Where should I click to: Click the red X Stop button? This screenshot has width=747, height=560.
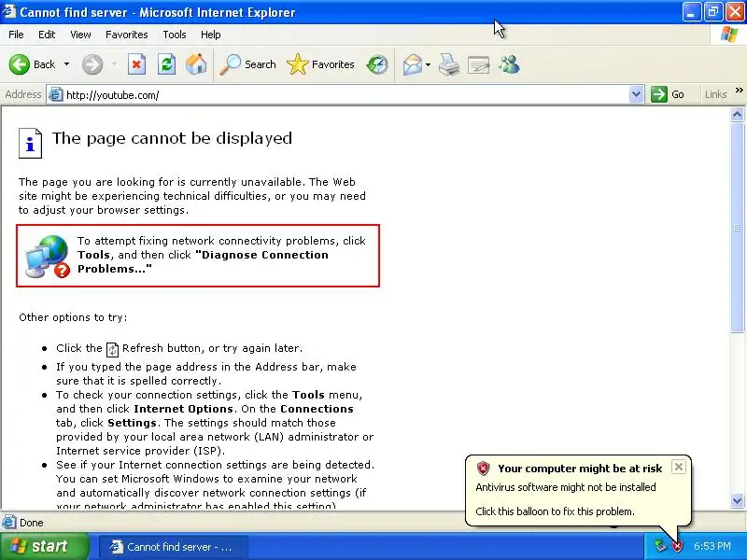(136, 64)
